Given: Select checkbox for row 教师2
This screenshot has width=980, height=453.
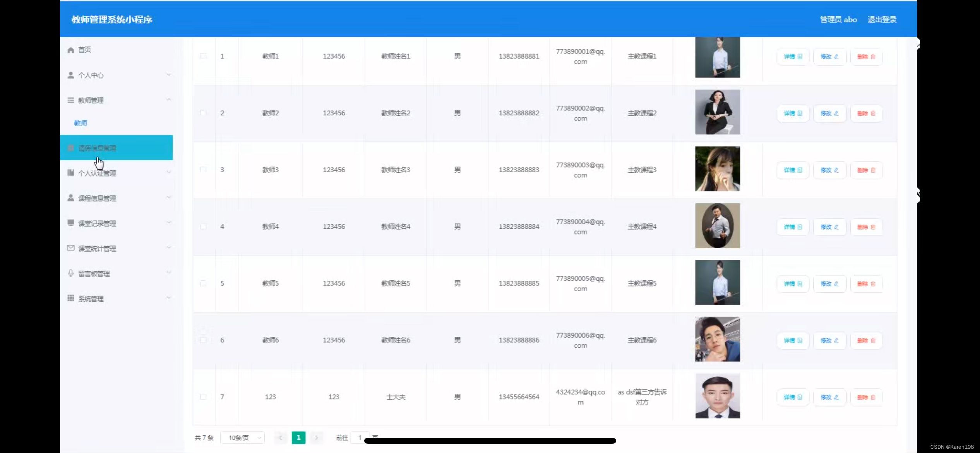Looking at the screenshot, I should 203,113.
